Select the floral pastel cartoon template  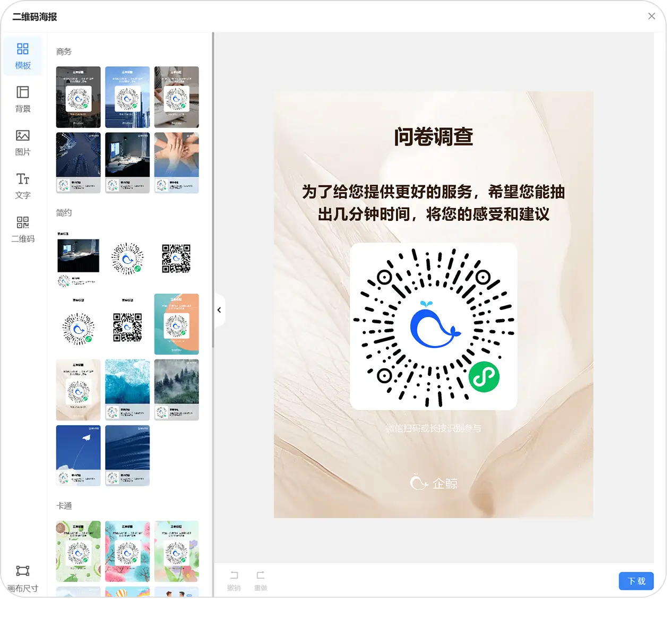click(176, 552)
